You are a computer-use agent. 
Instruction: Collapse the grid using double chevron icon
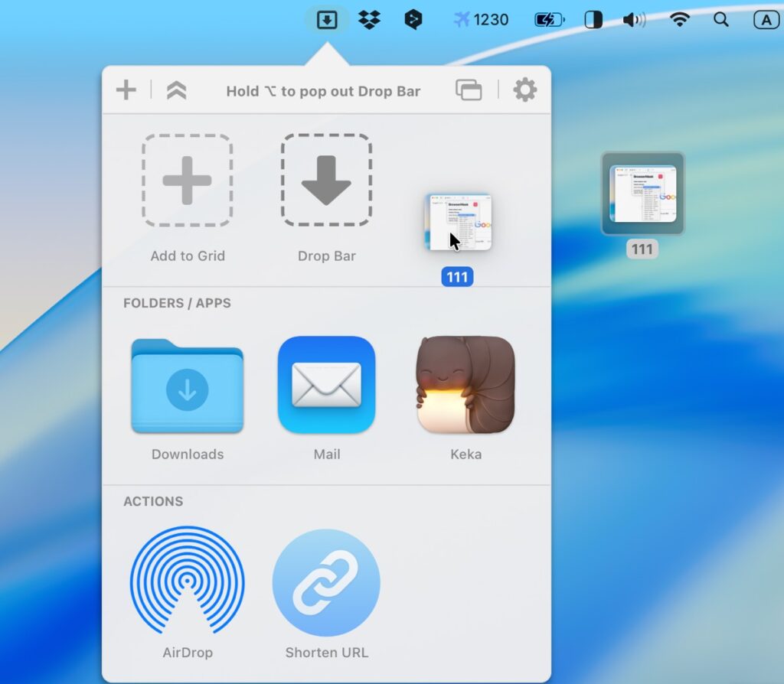point(176,90)
